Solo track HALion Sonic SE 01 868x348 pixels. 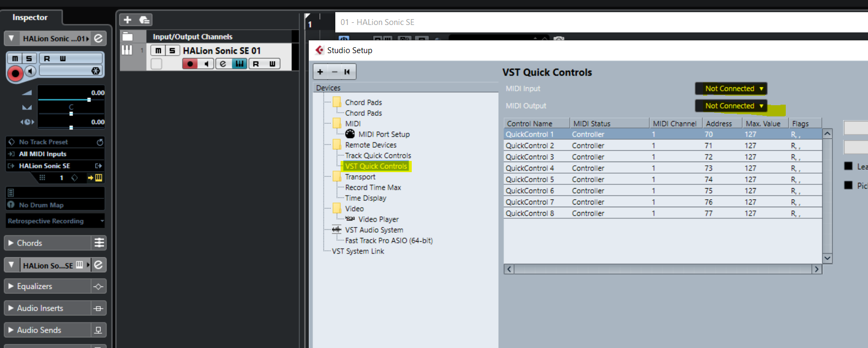(x=172, y=50)
